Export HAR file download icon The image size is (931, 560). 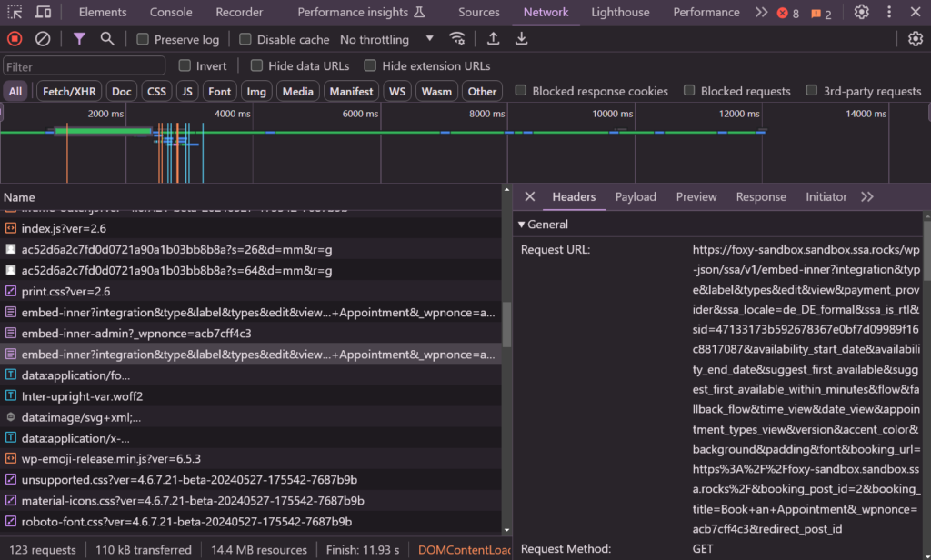pyautogui.click(x=521, y=39)
